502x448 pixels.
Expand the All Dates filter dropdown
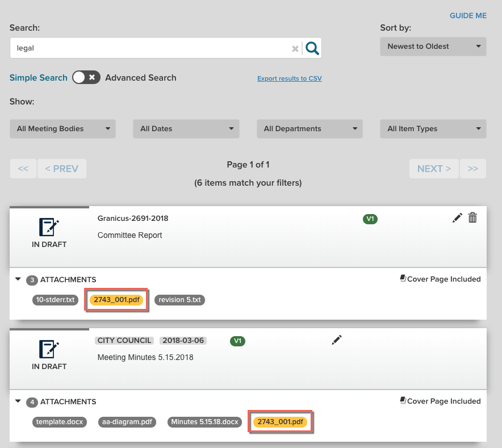pyautogui.click(x=186, y=129)
